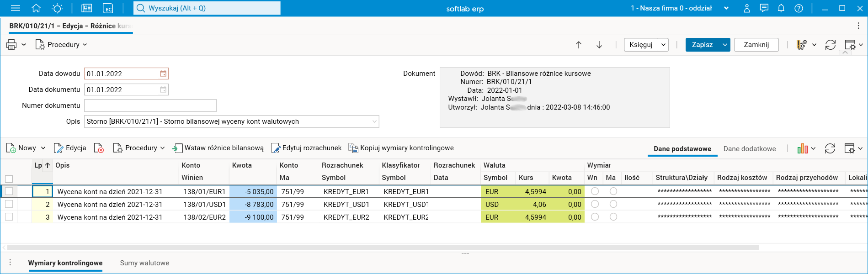Switch to Dane dodatkowe tab
868x274 pixels.
750,149
